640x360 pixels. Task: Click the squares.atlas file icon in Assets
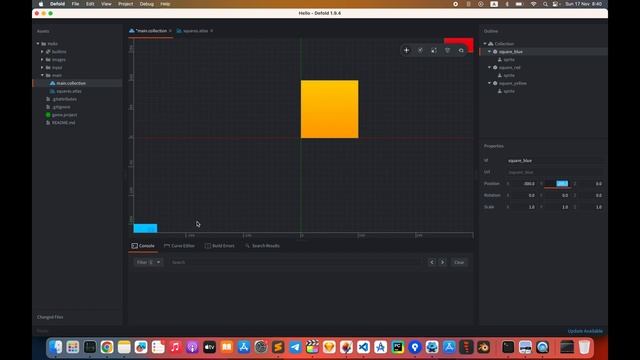click(52, 91)
